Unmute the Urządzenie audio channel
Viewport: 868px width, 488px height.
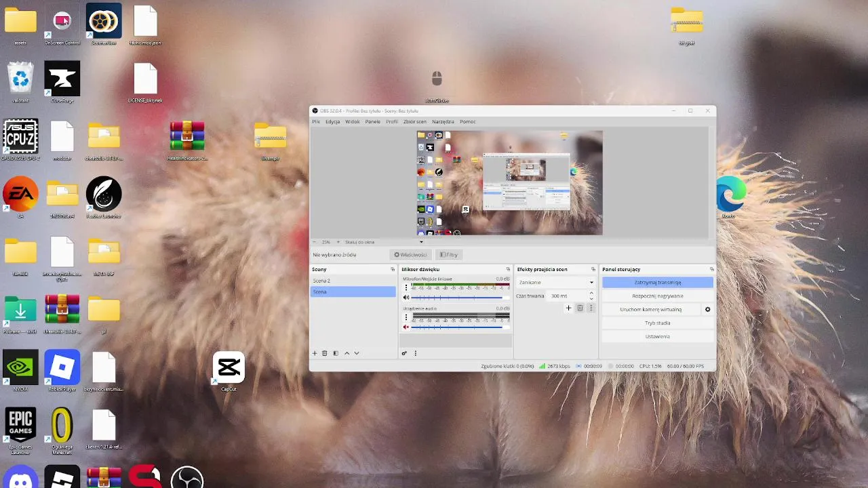click(406, 327)
